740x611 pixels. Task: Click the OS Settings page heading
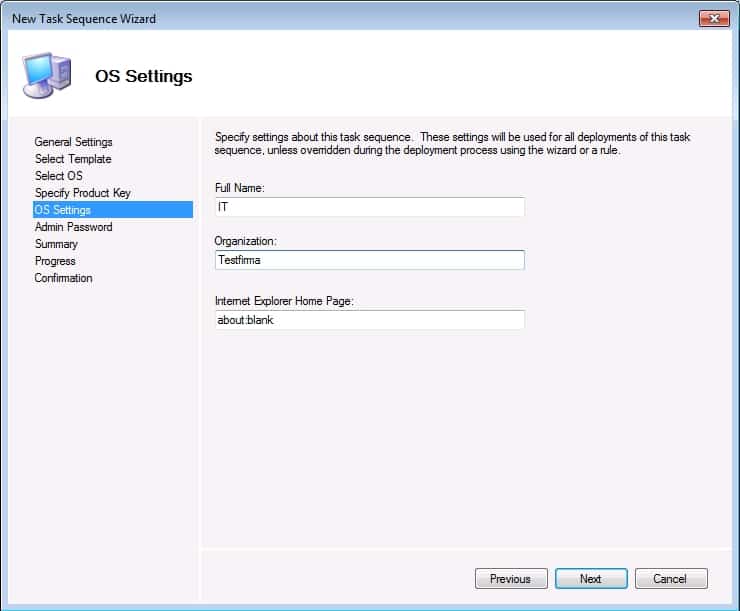click(143, 76)
